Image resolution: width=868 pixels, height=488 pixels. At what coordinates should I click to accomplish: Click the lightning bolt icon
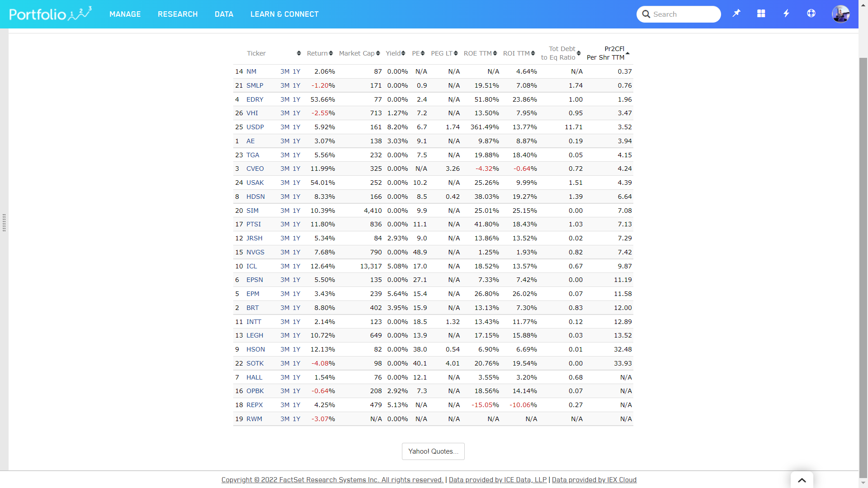(786, 14)
